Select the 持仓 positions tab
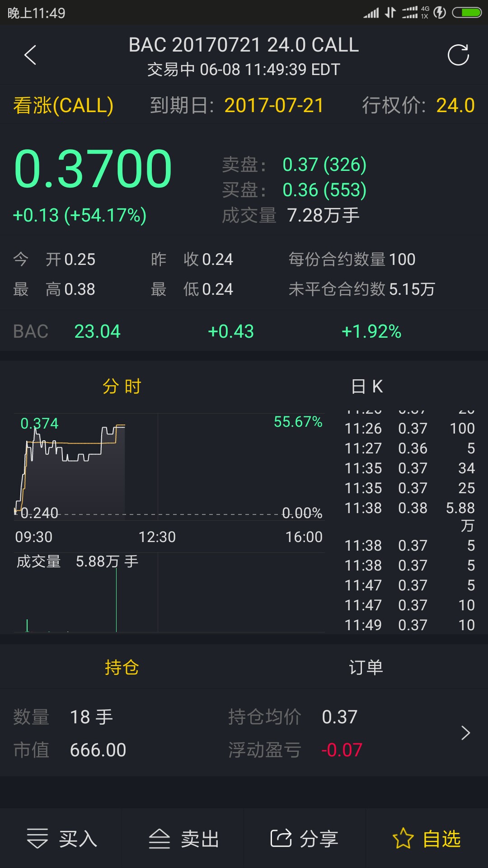The image size is (488, 868). 122,667
